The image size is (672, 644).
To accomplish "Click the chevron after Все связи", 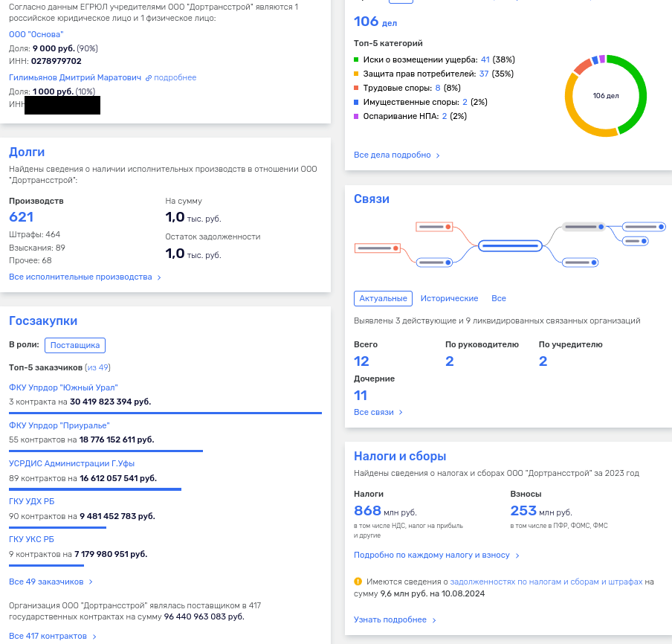I will point(401,413).
